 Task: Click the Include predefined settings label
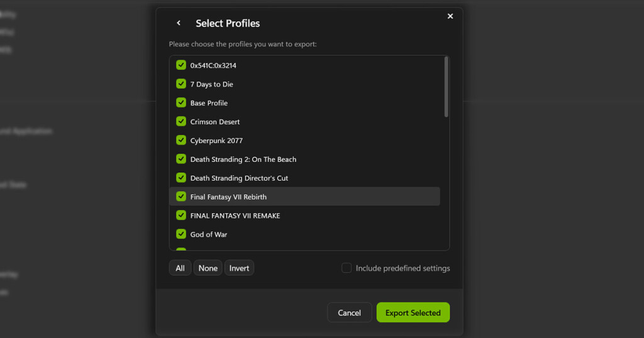(403, 268)
